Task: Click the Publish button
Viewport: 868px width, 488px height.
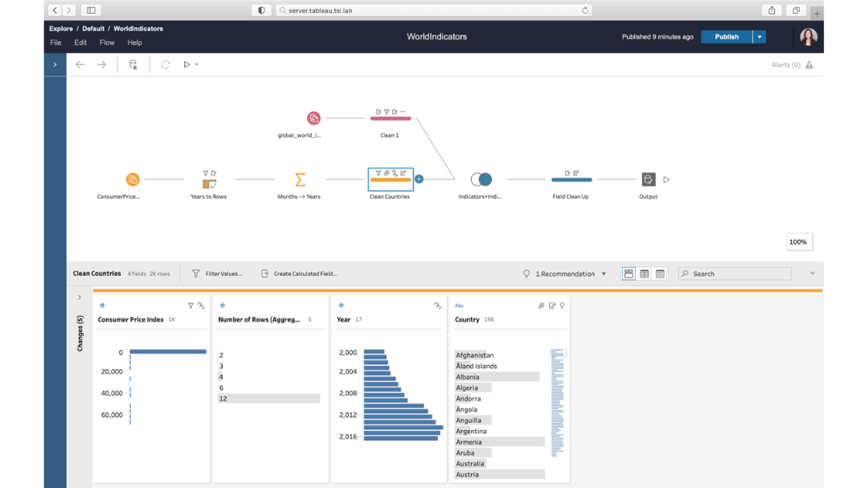Action: point(727,36)
